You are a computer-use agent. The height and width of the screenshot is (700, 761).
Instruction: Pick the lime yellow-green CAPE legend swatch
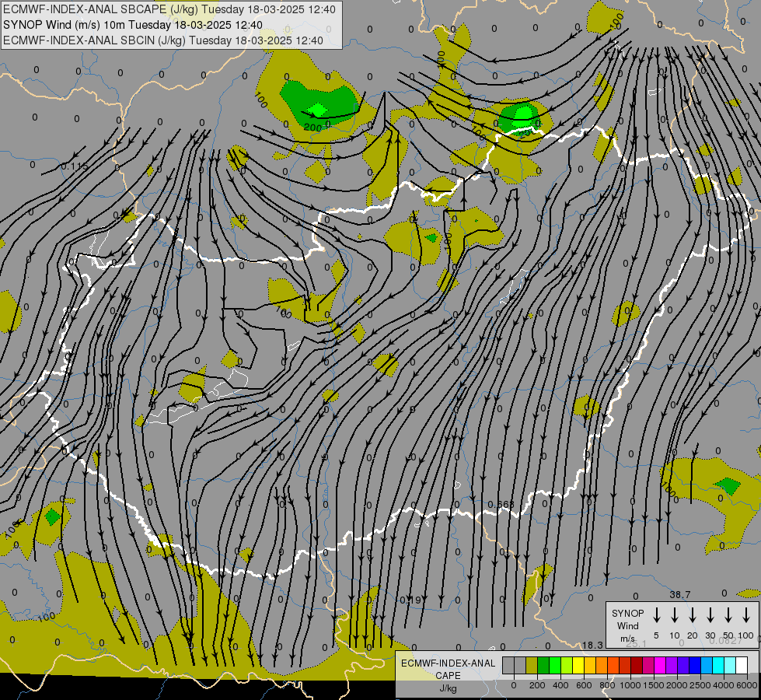tap(567, 666)
